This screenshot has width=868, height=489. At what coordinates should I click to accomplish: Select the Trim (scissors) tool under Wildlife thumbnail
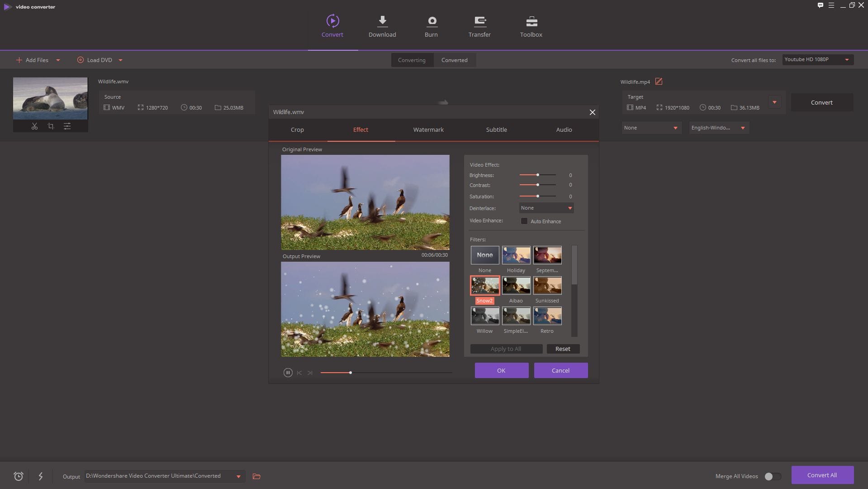tap(34, 126)
